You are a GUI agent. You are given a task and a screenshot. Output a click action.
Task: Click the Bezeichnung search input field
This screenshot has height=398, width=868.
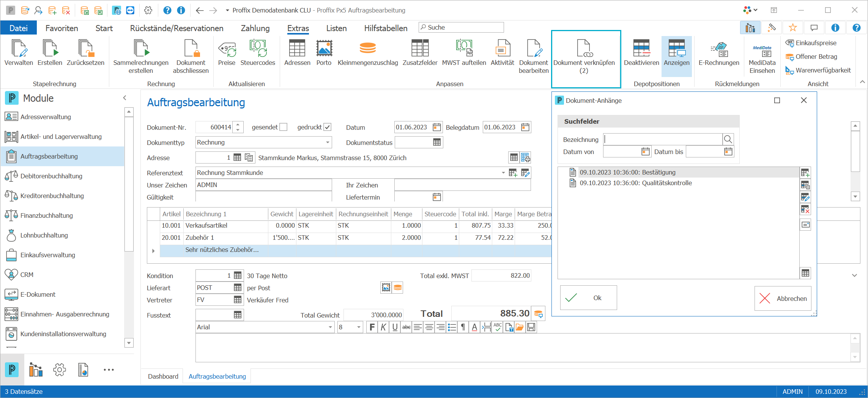(x=663, y=139)
